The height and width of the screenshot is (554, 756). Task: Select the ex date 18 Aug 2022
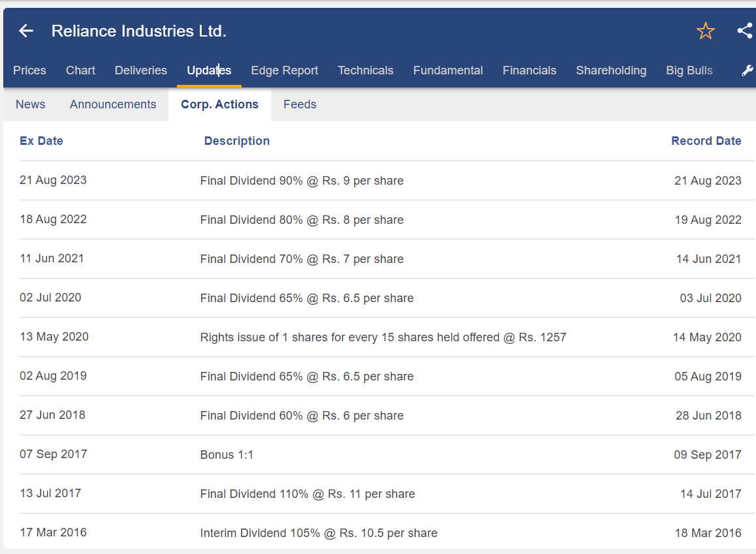[53, 219]
